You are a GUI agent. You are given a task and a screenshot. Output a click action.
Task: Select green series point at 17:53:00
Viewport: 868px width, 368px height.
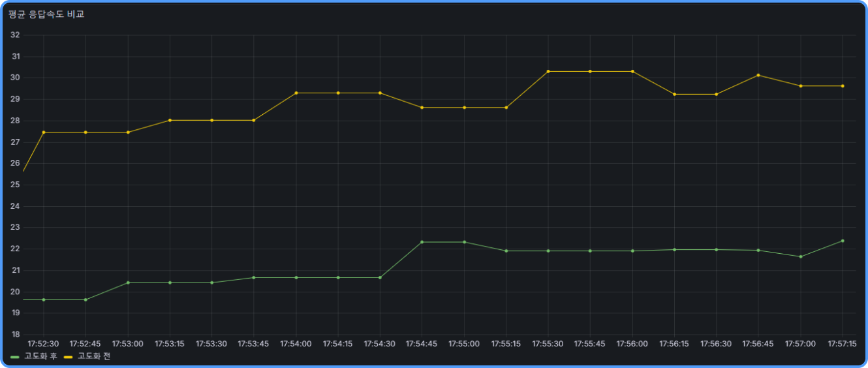pyautogui.click(x=128, y=283)
